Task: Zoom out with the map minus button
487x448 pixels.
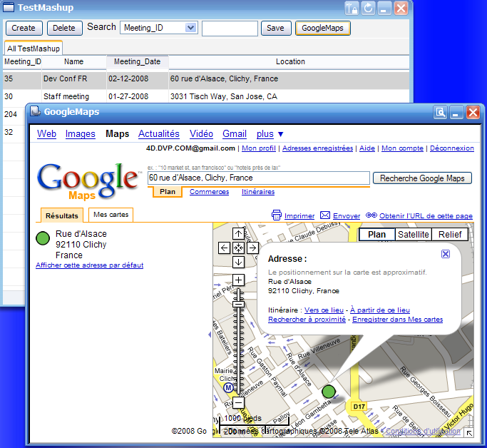Action: click(x=238, y=403)
